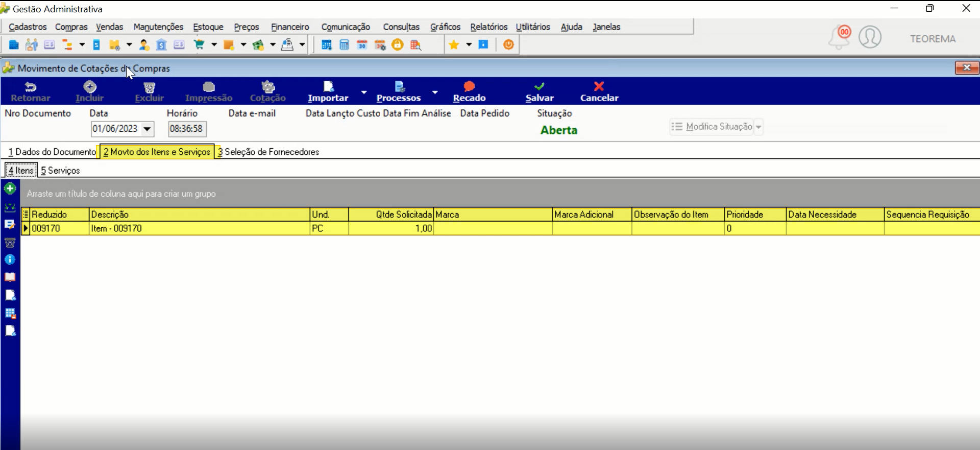Click the Salvar button

540,92
